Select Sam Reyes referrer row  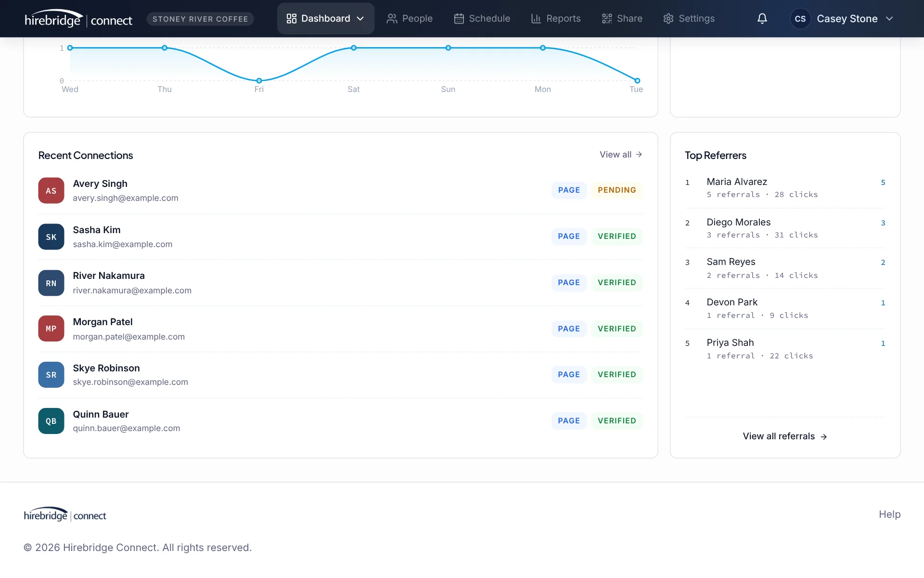click(785, 268)
